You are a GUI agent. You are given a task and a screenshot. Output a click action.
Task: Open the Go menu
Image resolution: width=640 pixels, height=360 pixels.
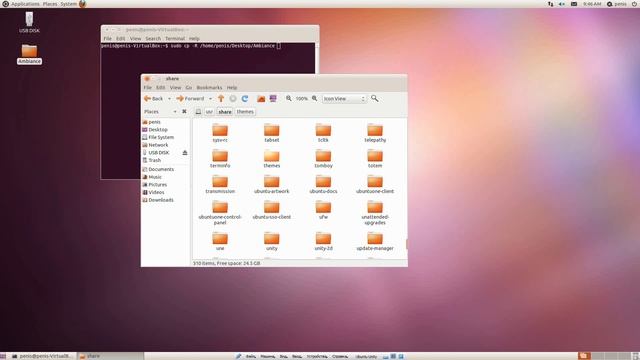[189, 88]
